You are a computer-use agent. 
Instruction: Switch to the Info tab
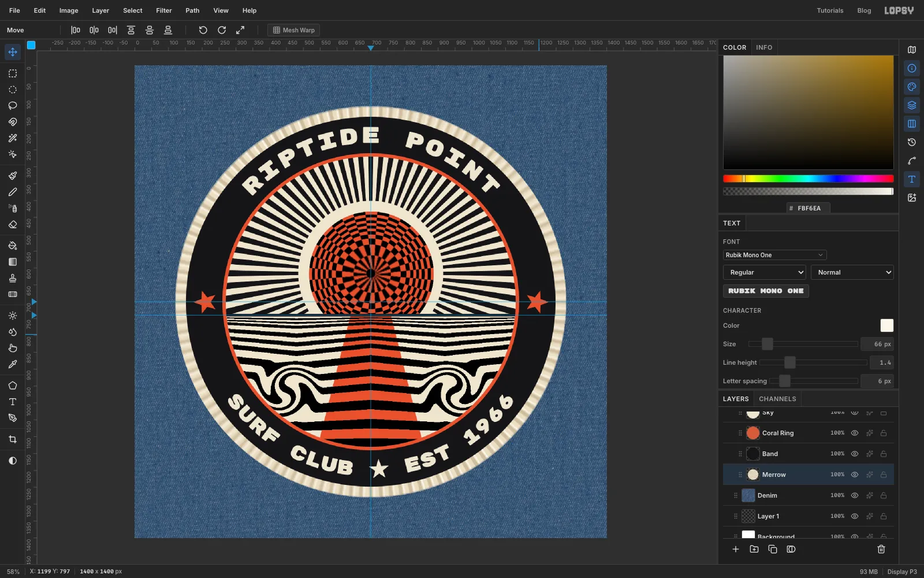764,47
